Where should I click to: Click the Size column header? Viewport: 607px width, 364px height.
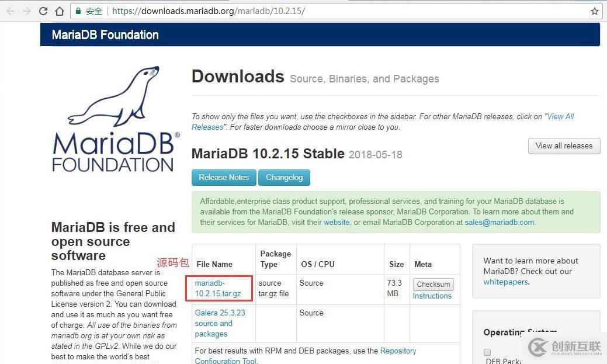pos(397,264)
